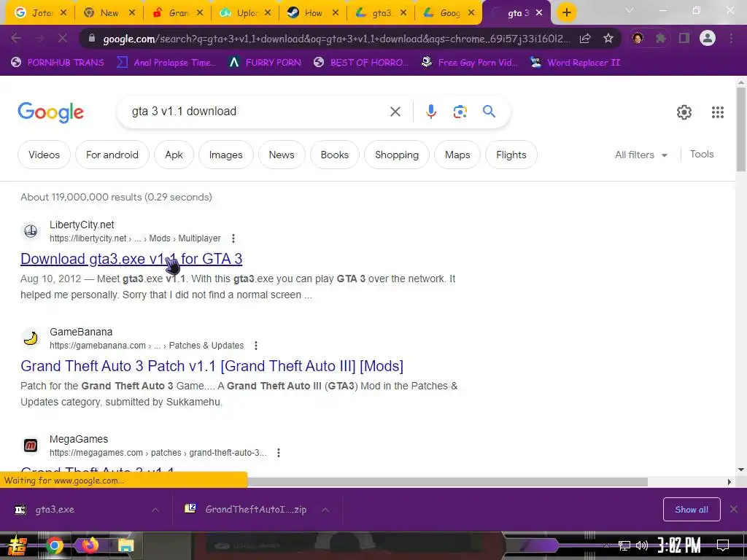The height and width of the screenshot is (560, 747).
Task: Switch to Maps results
Action: [457, 155]
